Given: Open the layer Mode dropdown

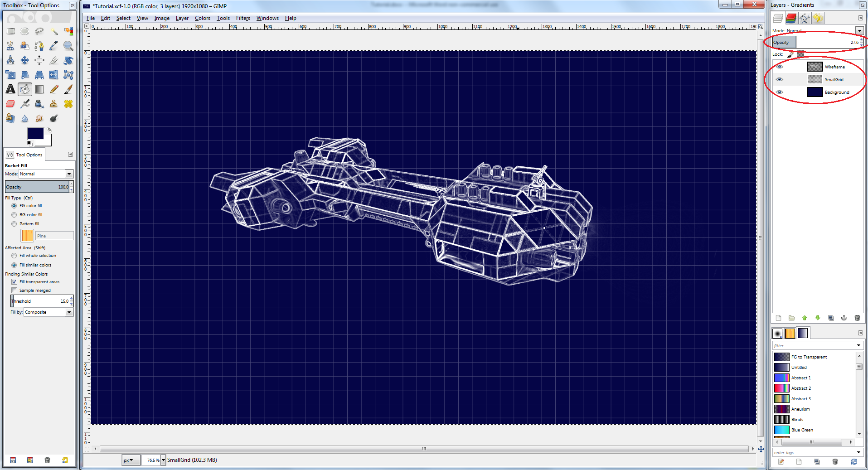Looking at the screenshot, I should pos(859,30).
